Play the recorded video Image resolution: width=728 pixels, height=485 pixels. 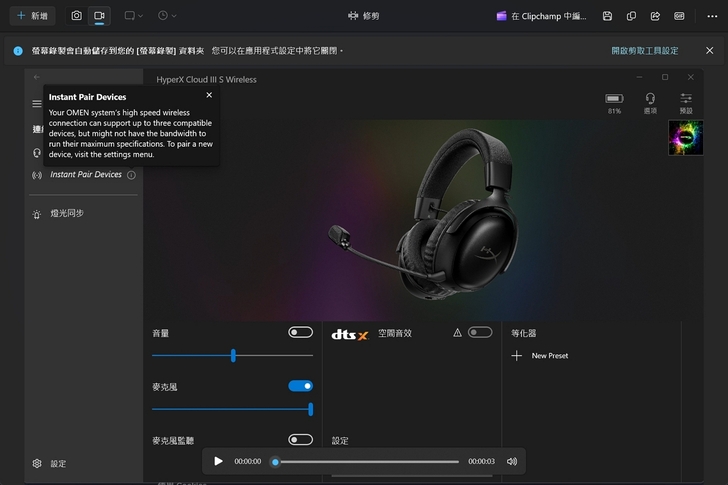[x=218, y=461]
